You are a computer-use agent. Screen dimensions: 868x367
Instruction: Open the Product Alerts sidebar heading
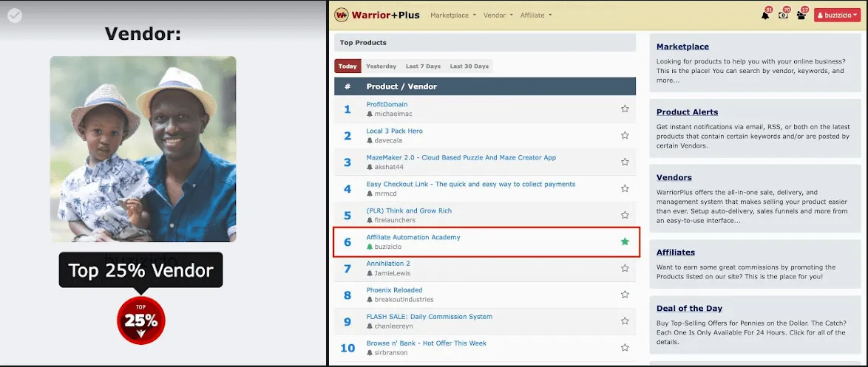coord(687,112)
